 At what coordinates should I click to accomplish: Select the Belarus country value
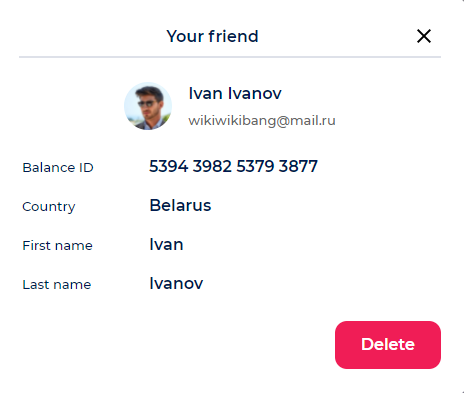pyautogui.click(x=180, y=205)
